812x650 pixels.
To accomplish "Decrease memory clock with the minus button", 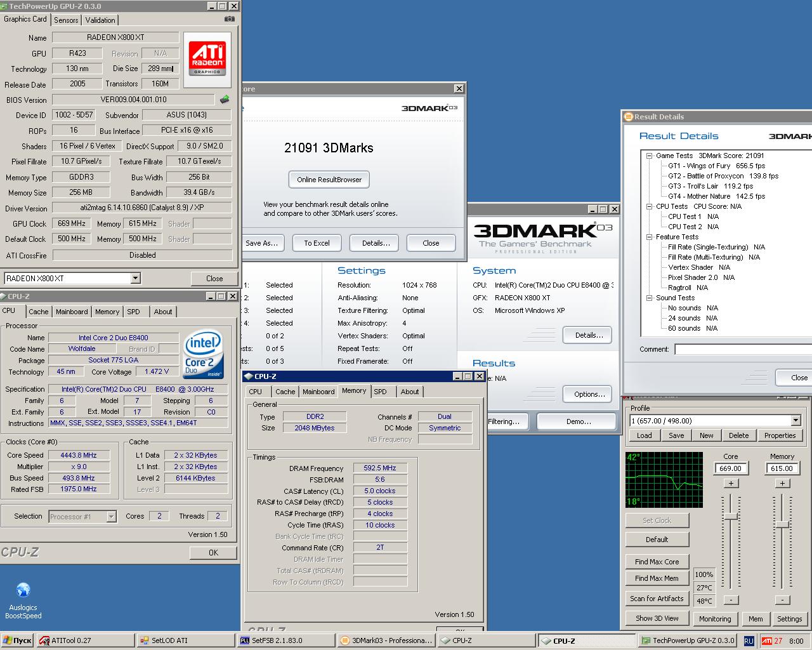I will (x=782, y=600).
